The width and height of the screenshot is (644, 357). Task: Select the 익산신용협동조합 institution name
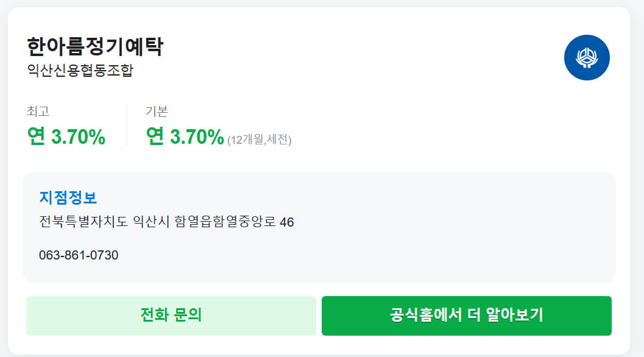click(80, 71)
